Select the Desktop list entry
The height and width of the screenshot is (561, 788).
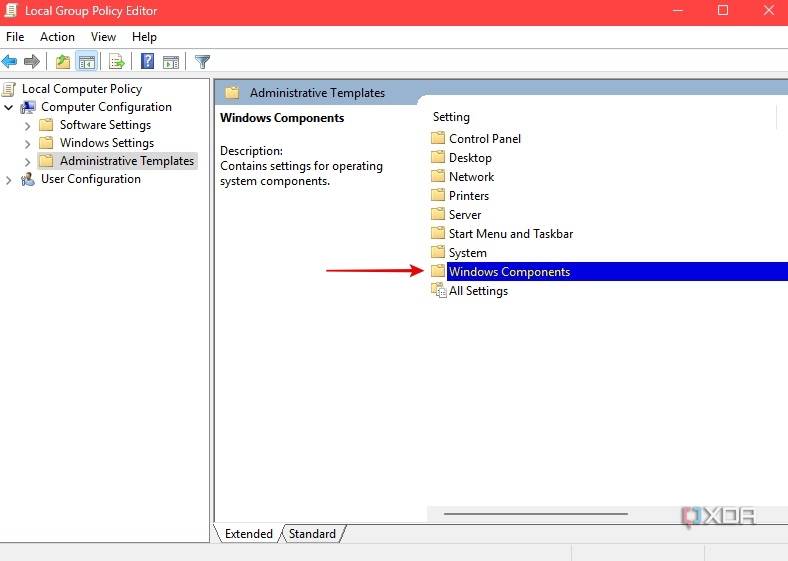point(470,158)
